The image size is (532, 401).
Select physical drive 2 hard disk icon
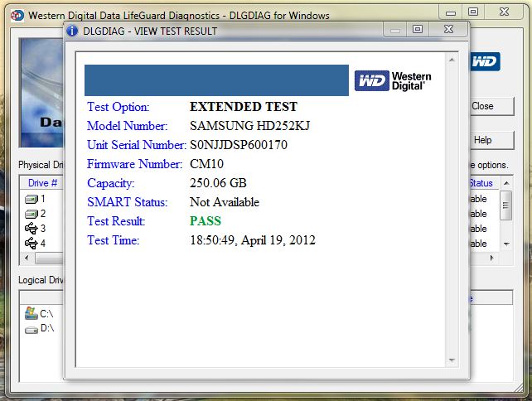coord(31,214)
